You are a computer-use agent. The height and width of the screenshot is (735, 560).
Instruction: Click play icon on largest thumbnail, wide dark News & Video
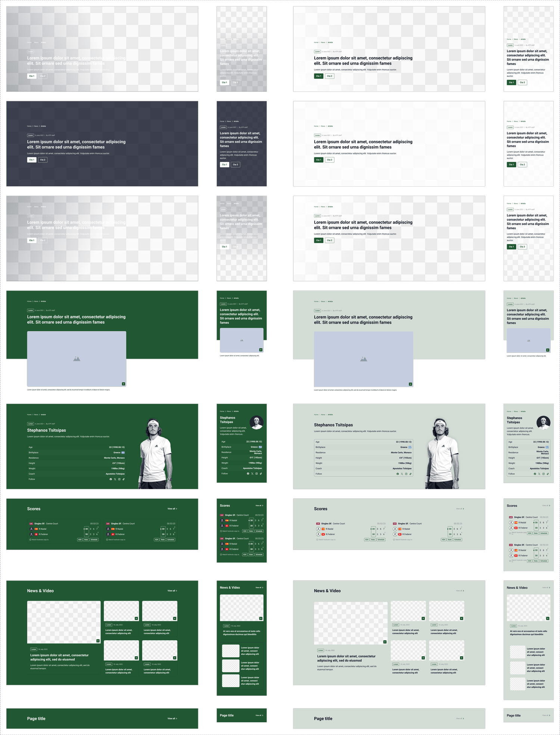[98, 641]
